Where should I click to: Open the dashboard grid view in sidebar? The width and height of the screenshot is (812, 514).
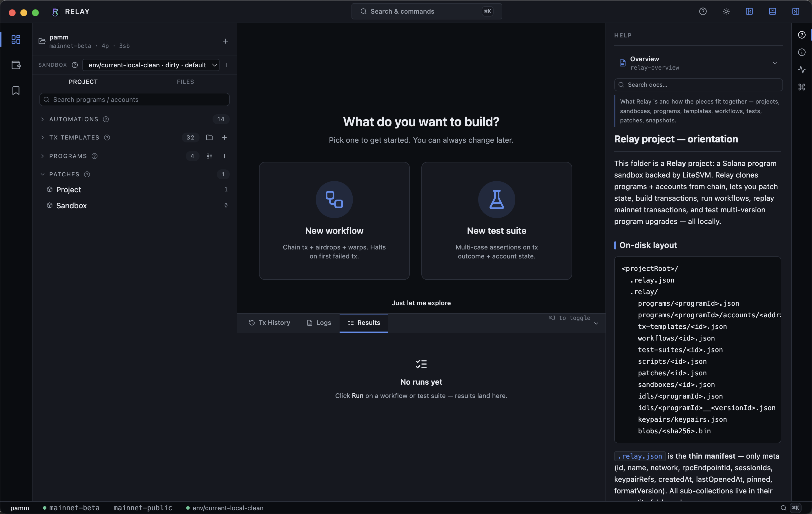(16, 39)
